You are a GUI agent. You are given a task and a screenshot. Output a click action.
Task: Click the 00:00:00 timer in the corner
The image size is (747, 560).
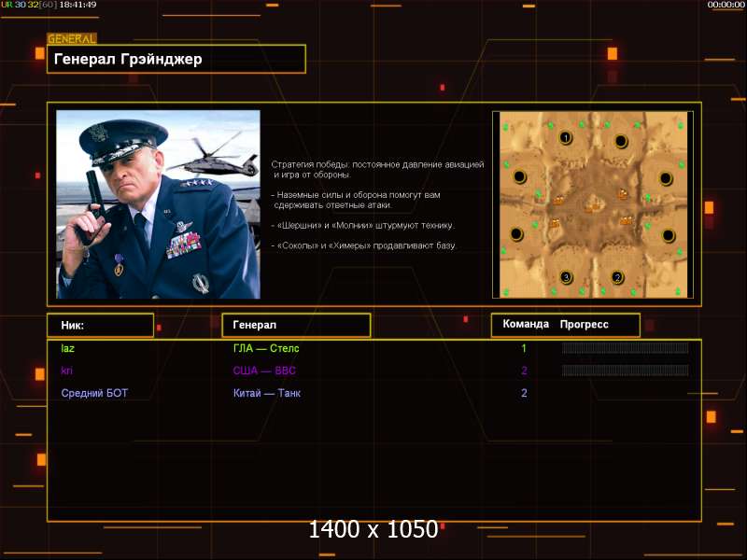[726, 5]
